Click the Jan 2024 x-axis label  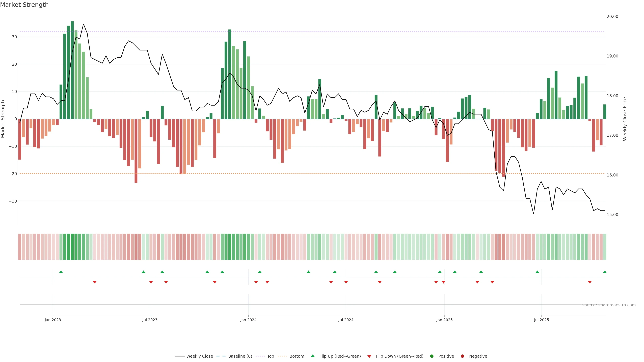pyautogui.click(x=248, y=320)
